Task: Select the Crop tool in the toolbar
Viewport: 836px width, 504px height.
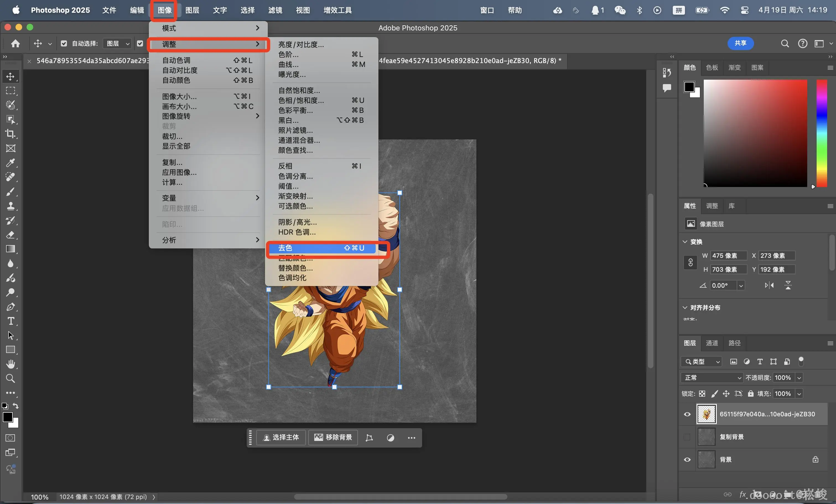Action: pos(11,134)
